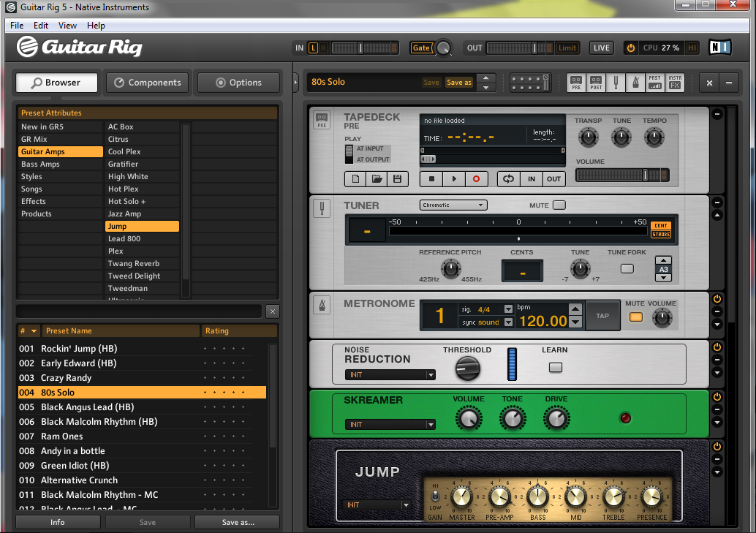Start recording in Tapedeck
The image size is (756, 533).
pos(477,179)
